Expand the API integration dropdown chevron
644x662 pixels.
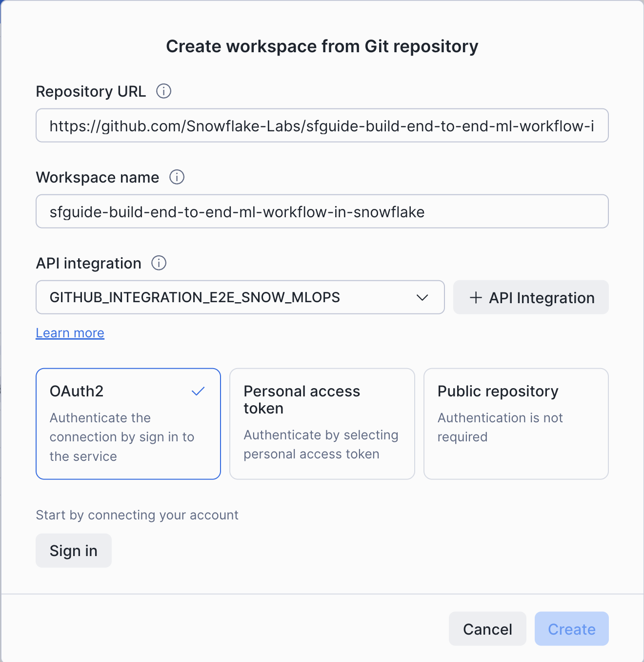pos(422,298)
